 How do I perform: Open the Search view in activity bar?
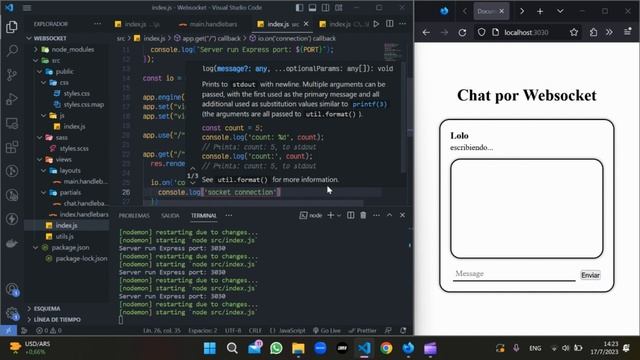coord(12,51)
